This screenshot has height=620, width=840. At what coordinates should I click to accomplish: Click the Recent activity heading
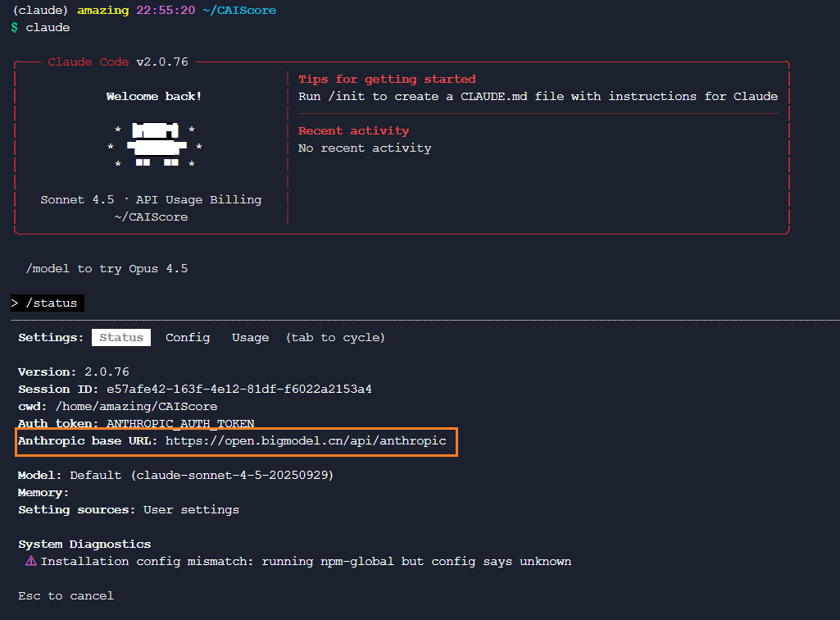pos(353,131)
